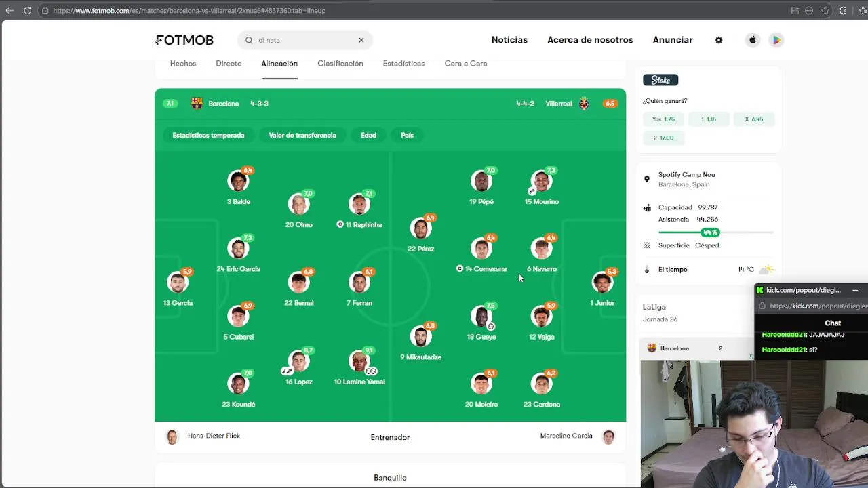The width and height of the screenshot is (868, 488).
Task: Click the search box containing 'di nata'
Action: point(305,40)
